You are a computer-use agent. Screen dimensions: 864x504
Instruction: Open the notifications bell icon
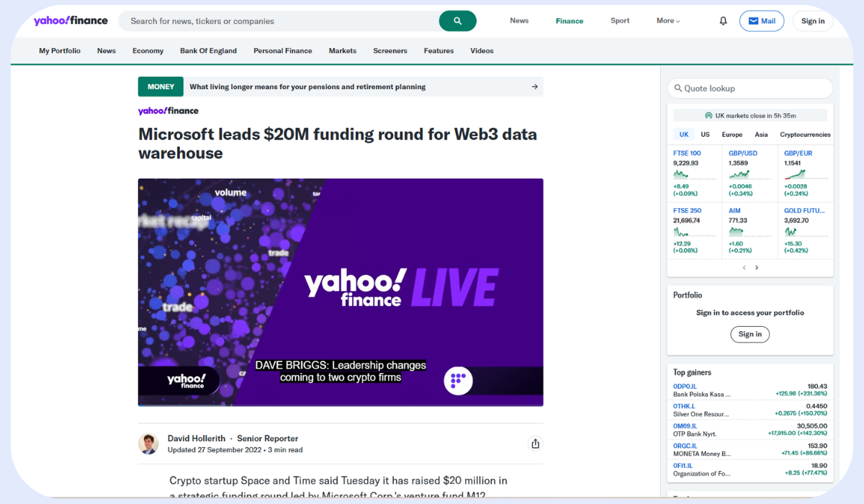tap(723, 21)
